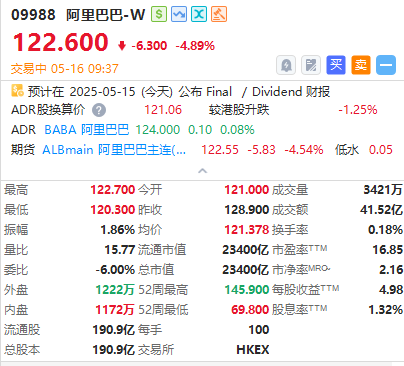
Task: Click futures change -4.54%
Action: (x=304, y=150)
